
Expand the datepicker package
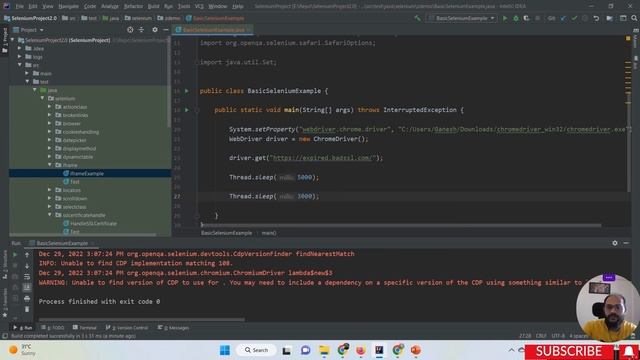(50, 140)
